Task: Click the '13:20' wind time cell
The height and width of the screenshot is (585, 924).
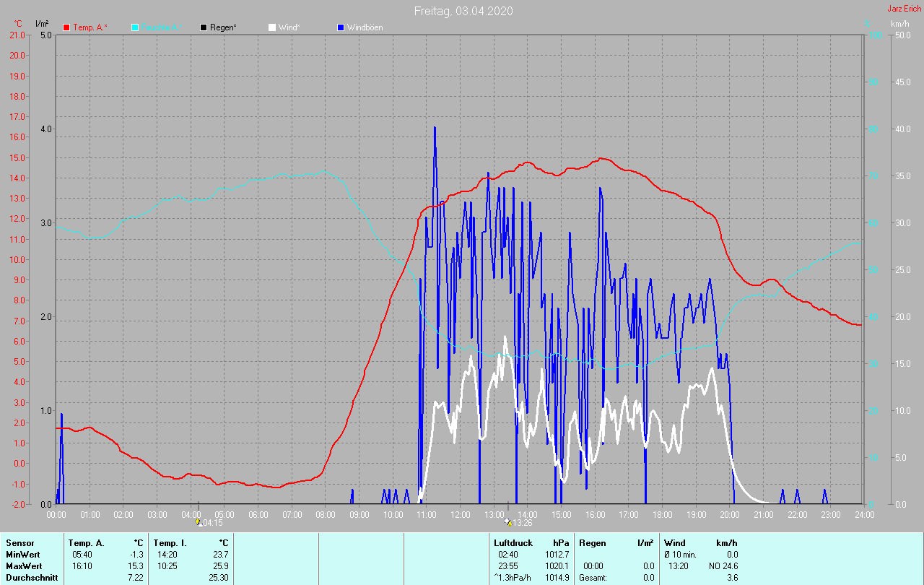Action: pos(678,566)
